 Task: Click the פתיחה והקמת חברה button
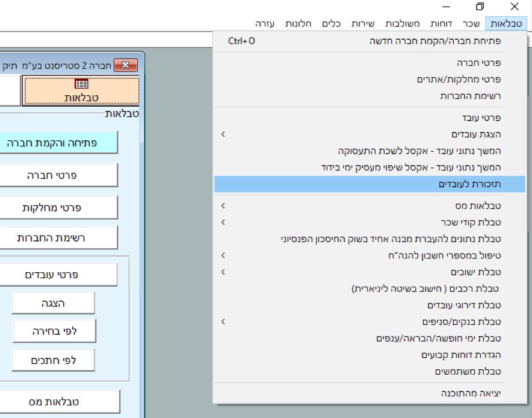tap(58, 143)
